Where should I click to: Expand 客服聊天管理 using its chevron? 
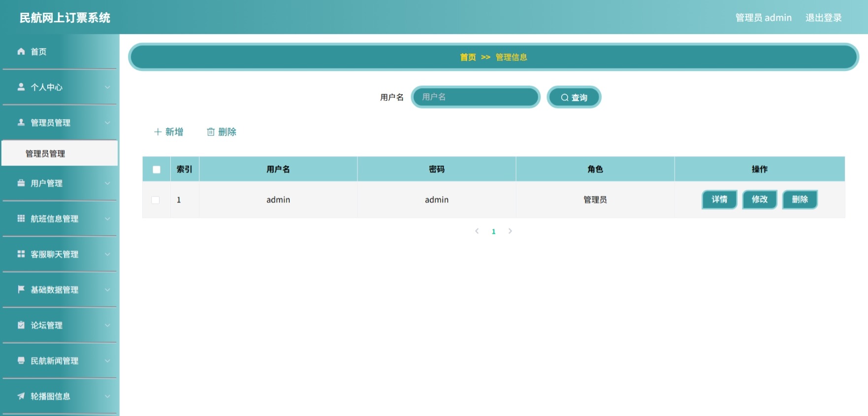pyautogui.click(x=107, y=254)
